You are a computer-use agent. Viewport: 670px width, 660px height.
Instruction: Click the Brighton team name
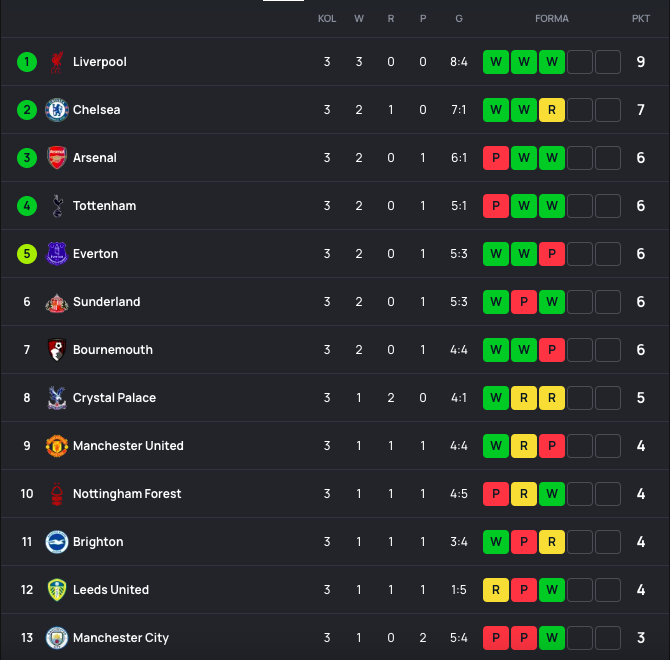[x=98, y=542]
